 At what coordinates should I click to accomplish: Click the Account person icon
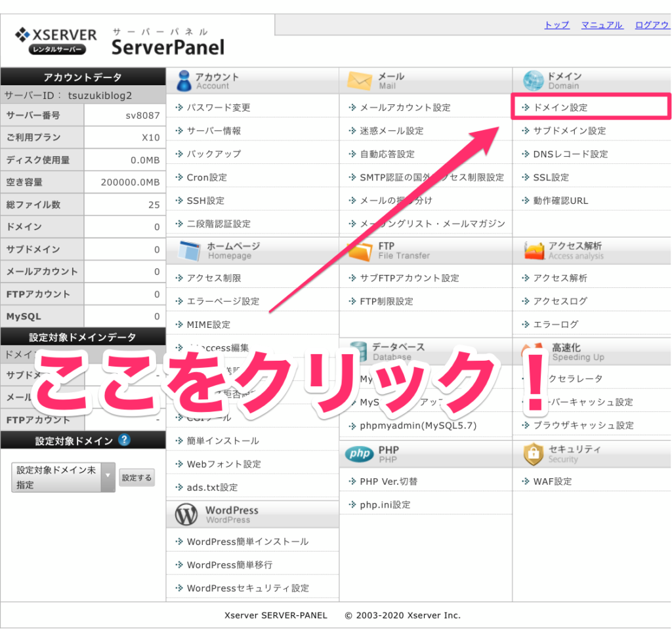[184, 81]
